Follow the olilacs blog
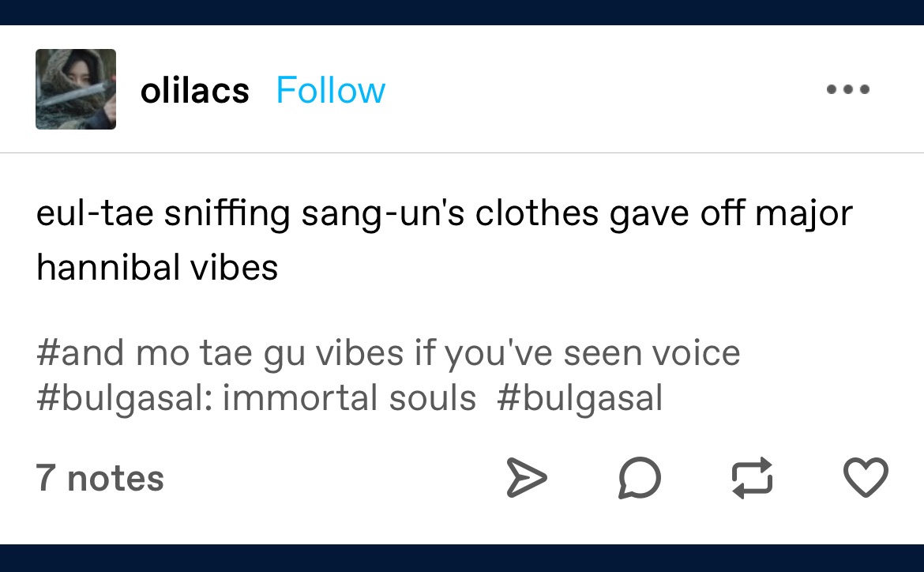Image resolution: width=924 pixels, height=572 pixels. [x=330, y=91]
